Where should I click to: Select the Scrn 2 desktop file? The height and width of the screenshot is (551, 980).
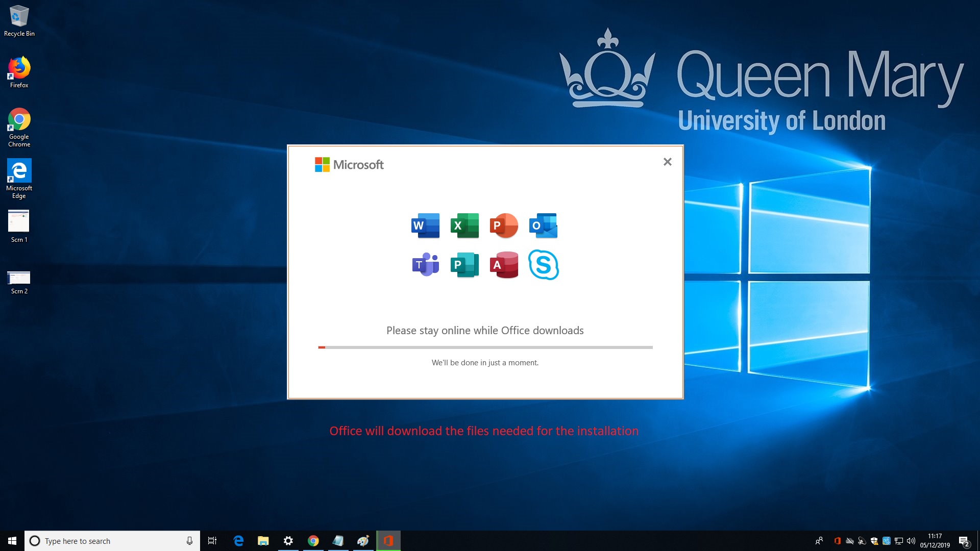pyautogui.click(x=19, y=282)
